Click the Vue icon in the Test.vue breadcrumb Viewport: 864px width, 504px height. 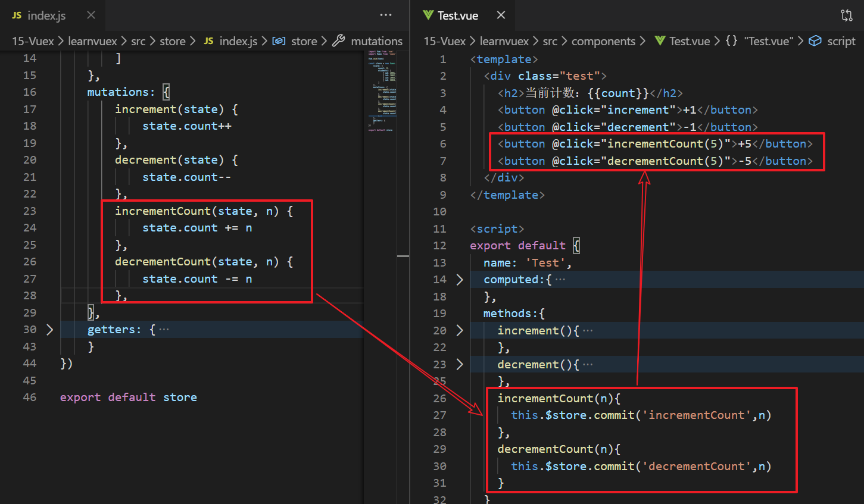pyautogui.click(x=660, y=41)
